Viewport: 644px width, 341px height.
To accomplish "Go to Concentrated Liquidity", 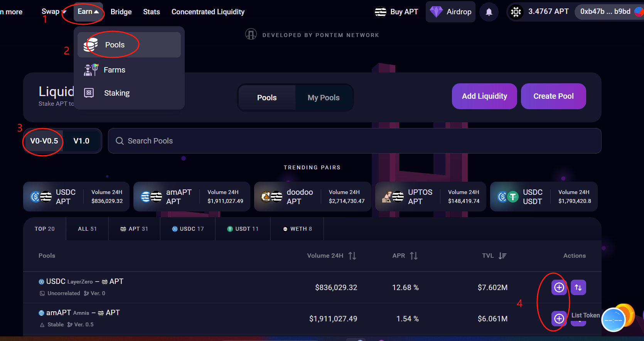I will [208, 12].
